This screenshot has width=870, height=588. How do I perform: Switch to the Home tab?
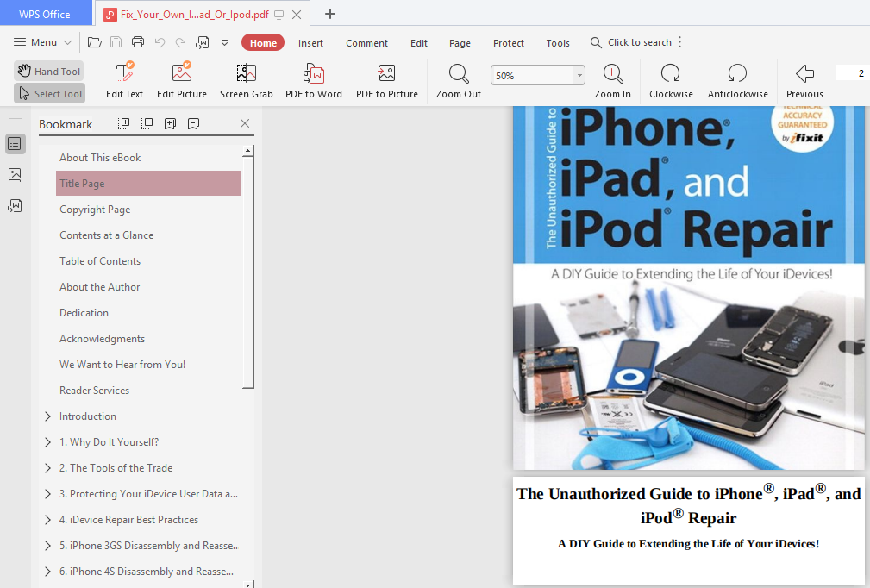pyautogui.click(x=263, y=43)
